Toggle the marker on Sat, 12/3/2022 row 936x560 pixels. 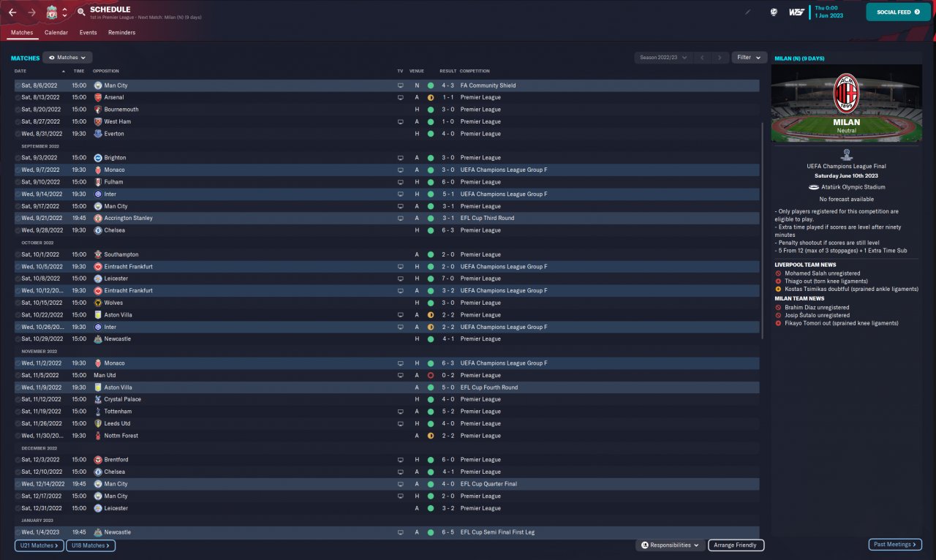pyautogui.click(x=18, y=460)
